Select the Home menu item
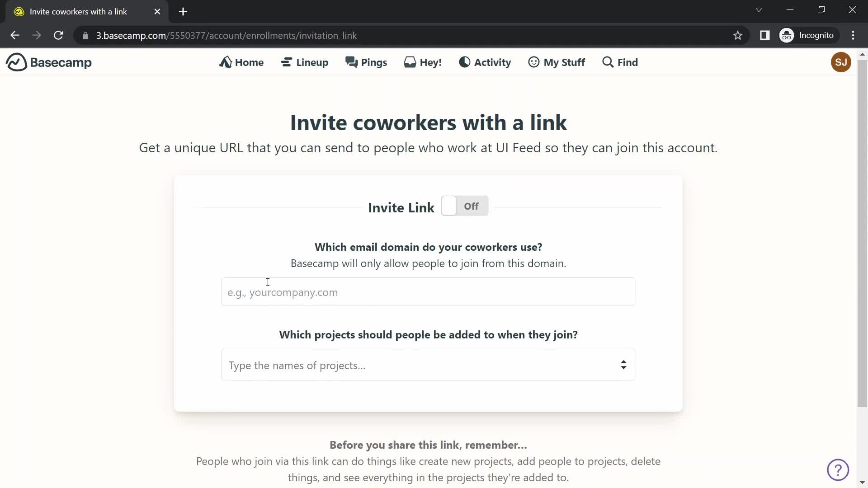This screenshot has height=488, width=868. 242,62
